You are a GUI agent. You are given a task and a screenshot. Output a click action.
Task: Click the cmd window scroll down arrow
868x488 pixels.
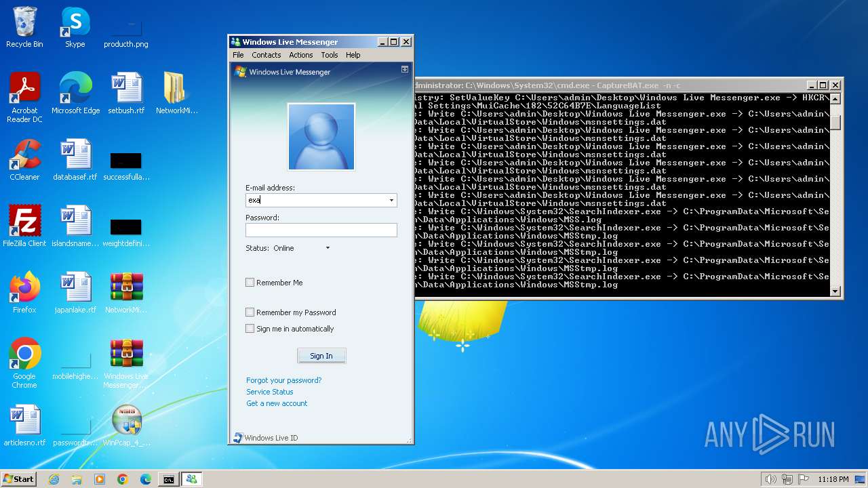(835, 291)
